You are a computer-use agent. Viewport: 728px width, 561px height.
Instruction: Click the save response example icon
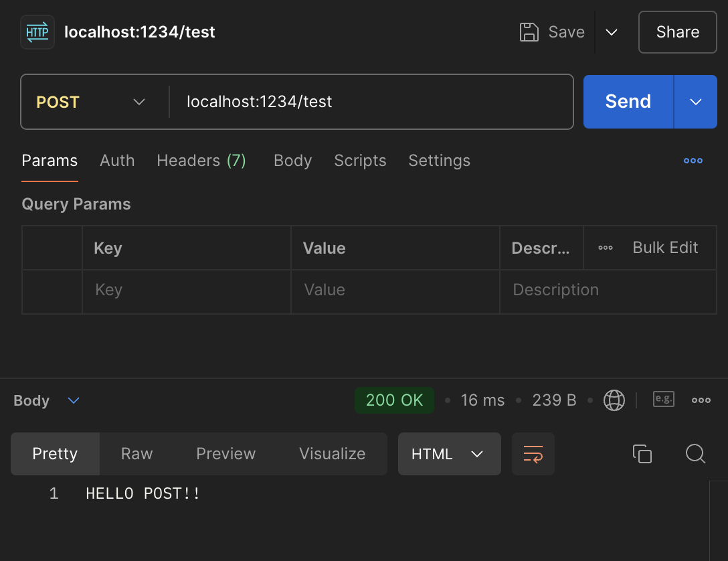coord(663,400)
